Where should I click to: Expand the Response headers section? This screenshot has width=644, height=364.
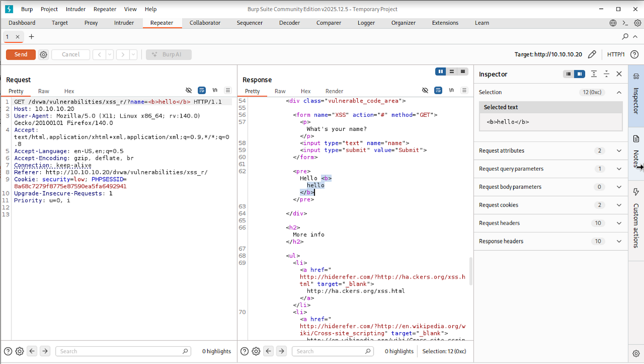pos(619,241)
